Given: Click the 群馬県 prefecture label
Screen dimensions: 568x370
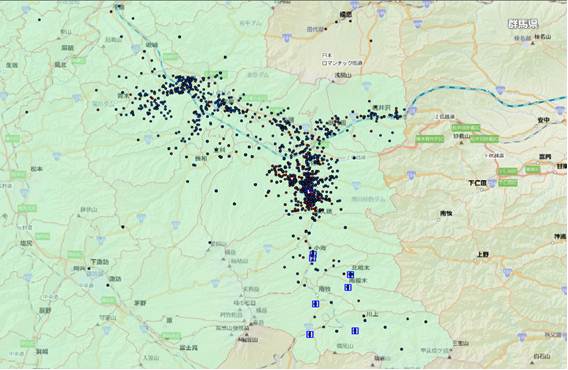Looking at the screenshot, I should [x=523, y=24].
